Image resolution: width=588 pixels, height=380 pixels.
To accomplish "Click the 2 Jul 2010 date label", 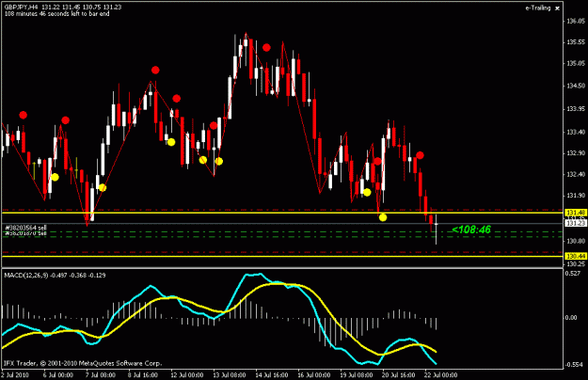I will click(x=15, y=374).
